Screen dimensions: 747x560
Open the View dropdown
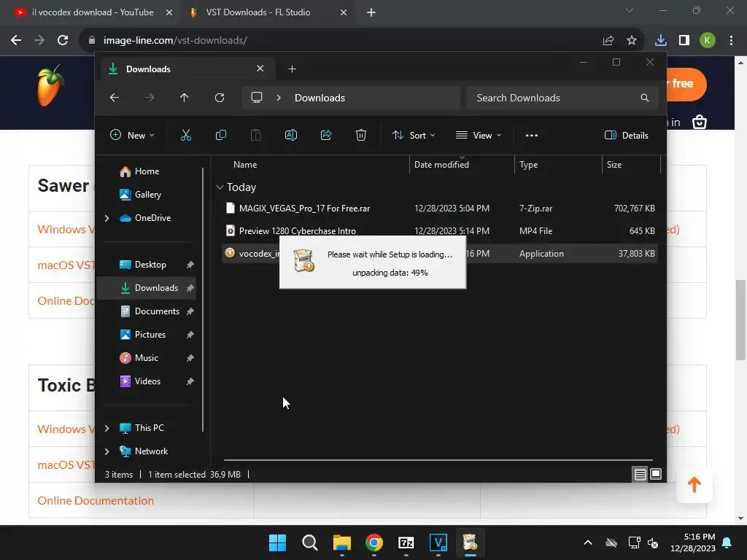[x=479, y=135]
